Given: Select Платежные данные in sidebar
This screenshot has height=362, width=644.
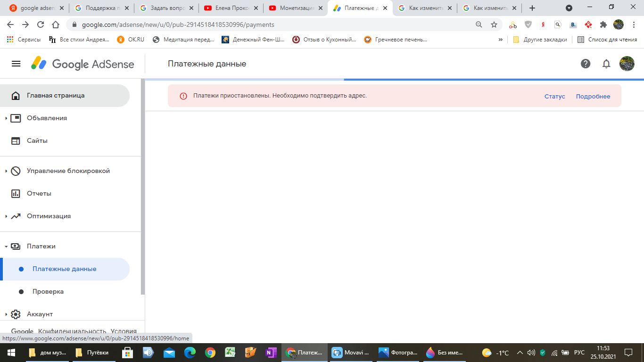Looking at the screenshot, I should point(65,269).
